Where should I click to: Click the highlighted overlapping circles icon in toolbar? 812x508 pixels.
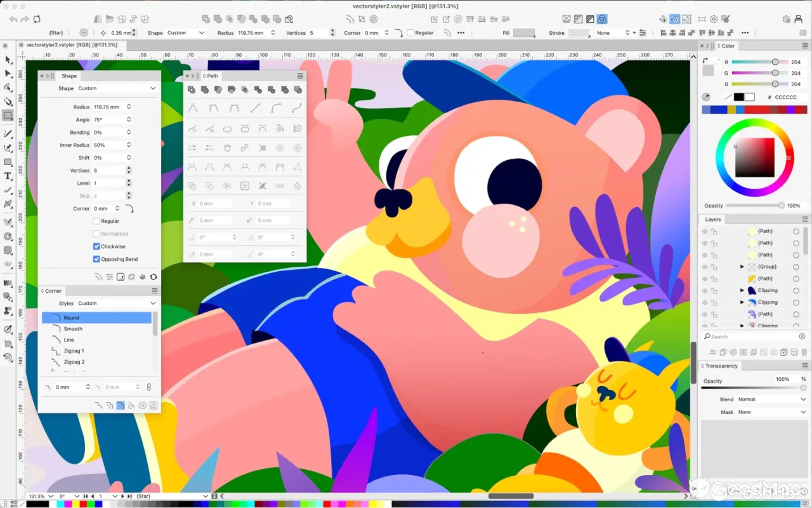click(x=602, y=19)
